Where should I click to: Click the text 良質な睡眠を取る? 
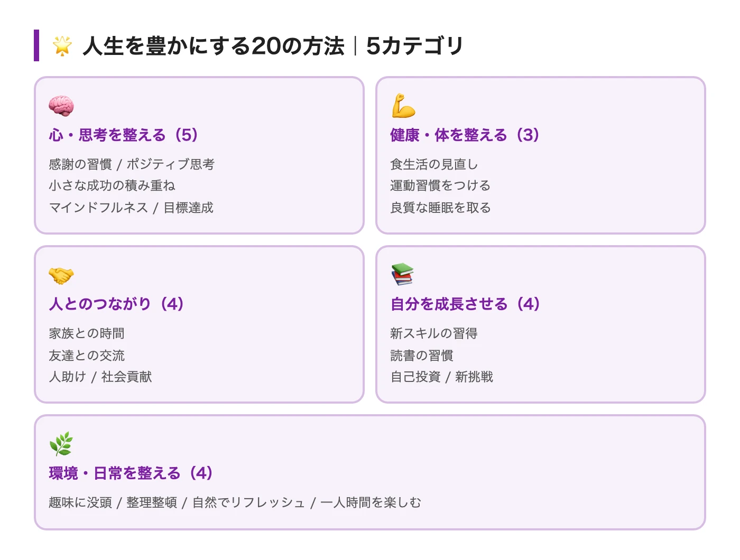tap(440, 208)
